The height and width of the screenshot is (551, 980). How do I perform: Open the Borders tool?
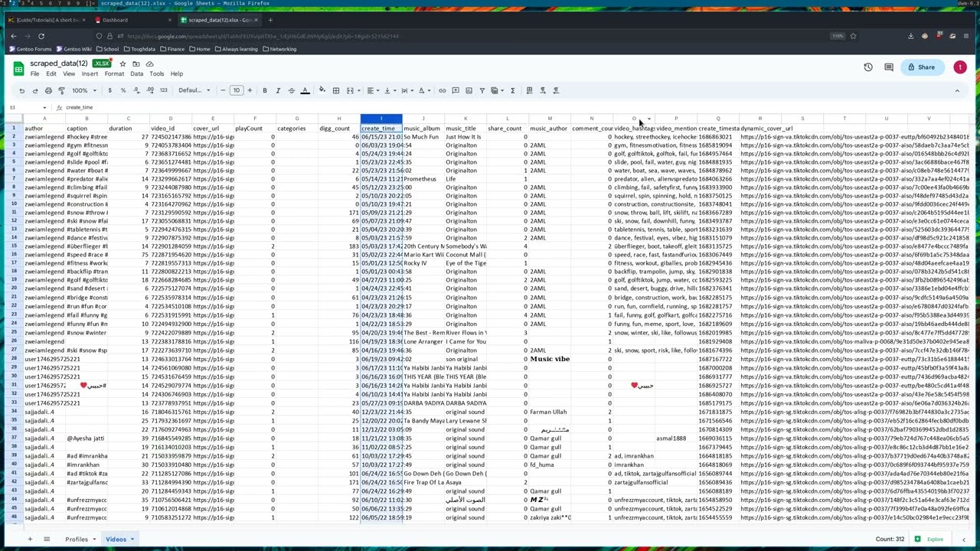click(335, 90)
